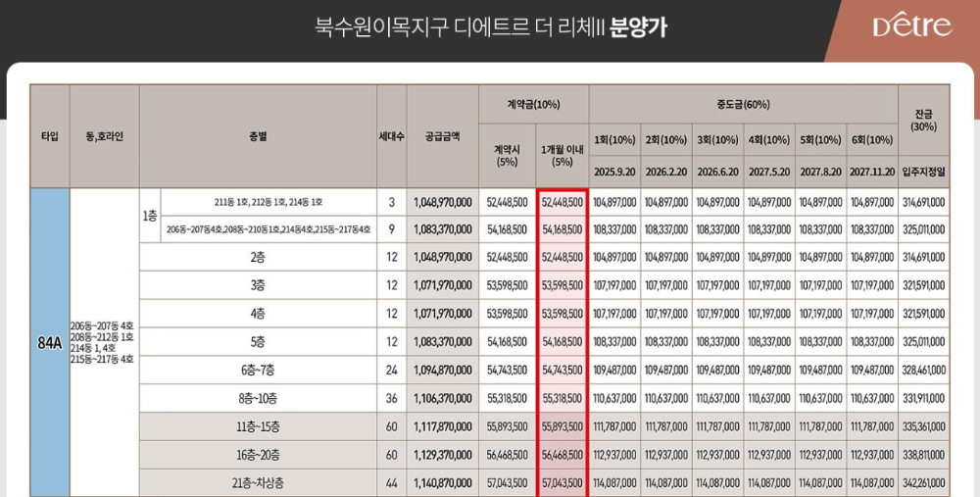Click the 8층~10층 row label
The image size is (980, 497).
click(x=258, y=398)
